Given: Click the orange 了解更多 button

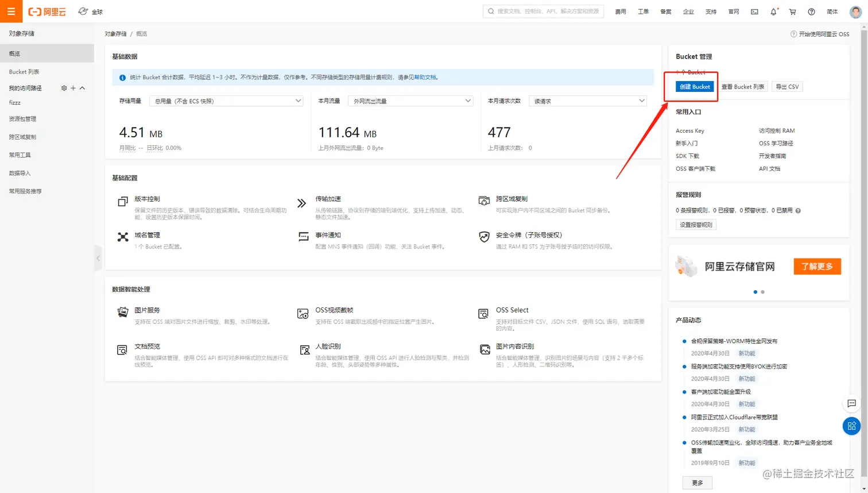Looking at the screenshot, I should (817, 267).
